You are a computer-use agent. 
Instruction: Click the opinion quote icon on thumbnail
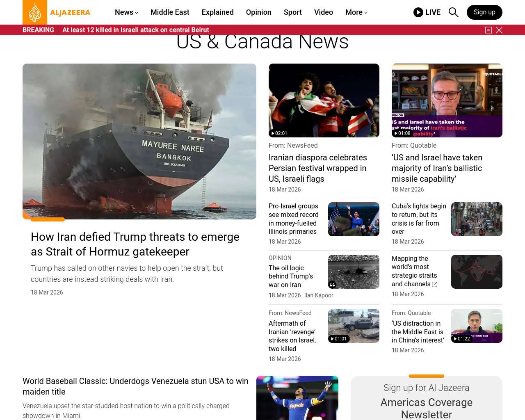point(332,285)
